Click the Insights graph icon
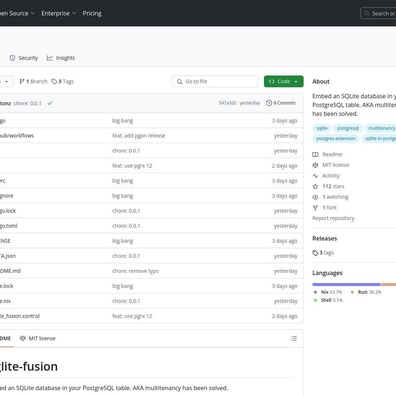 coord(50,58)
